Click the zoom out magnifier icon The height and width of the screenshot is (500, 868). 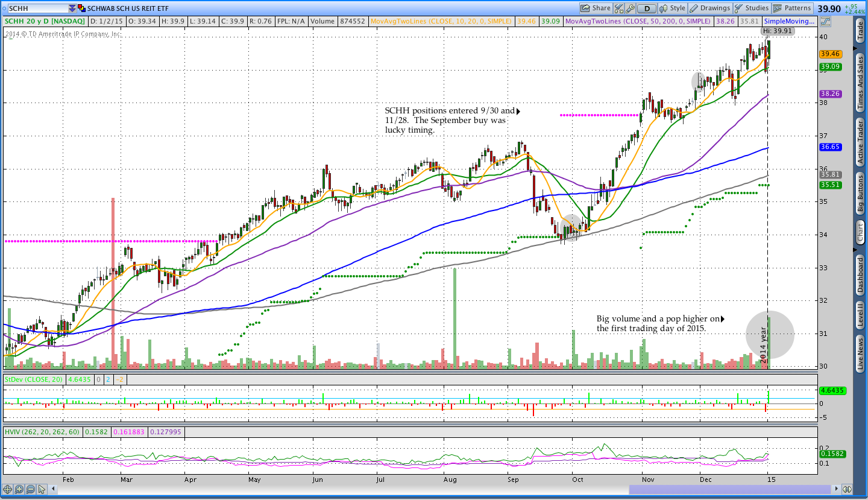coord(30,489)
